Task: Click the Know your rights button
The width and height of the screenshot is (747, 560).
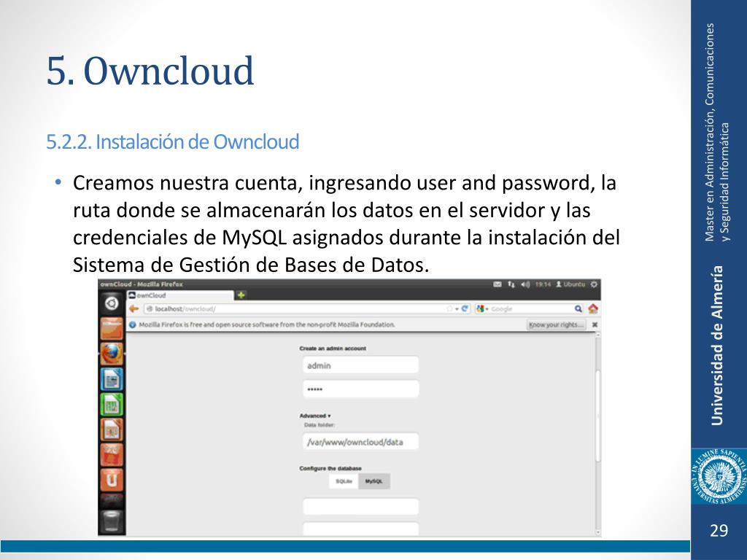Action: [x=556, y=324]
